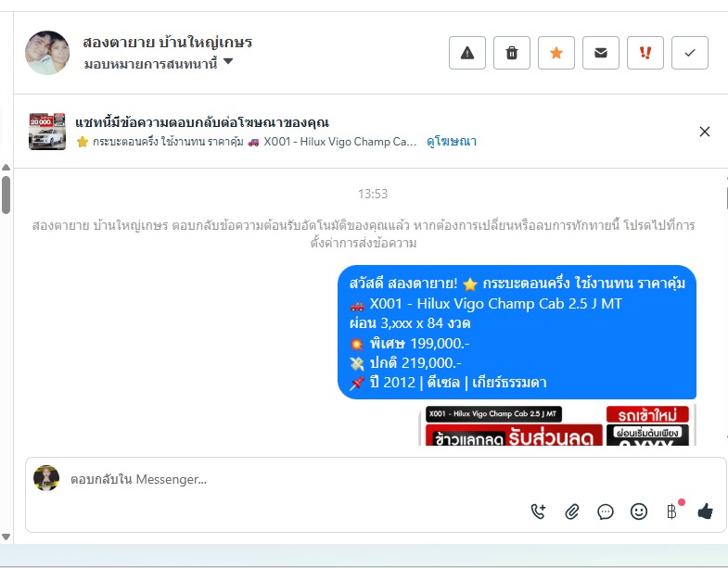
Task: Click the left scrollbar down arrow
Action: [x=6, y=536]
